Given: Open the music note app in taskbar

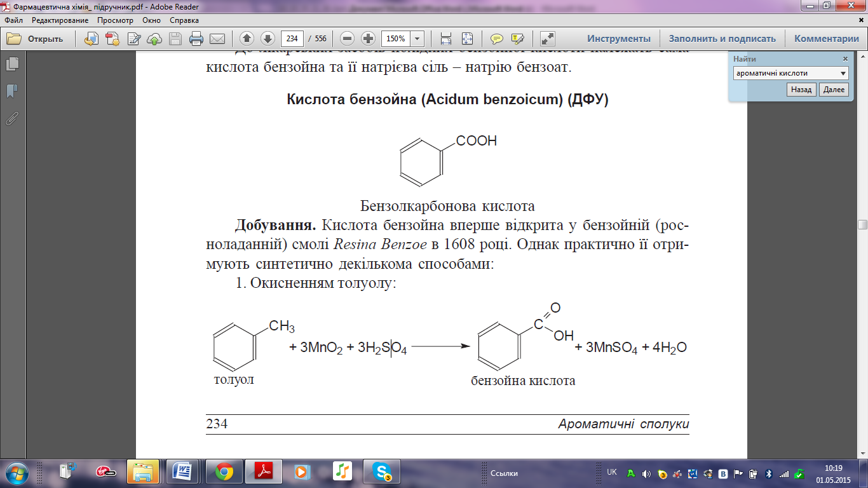Looking at the screenshot, I should tap(342, 472).
